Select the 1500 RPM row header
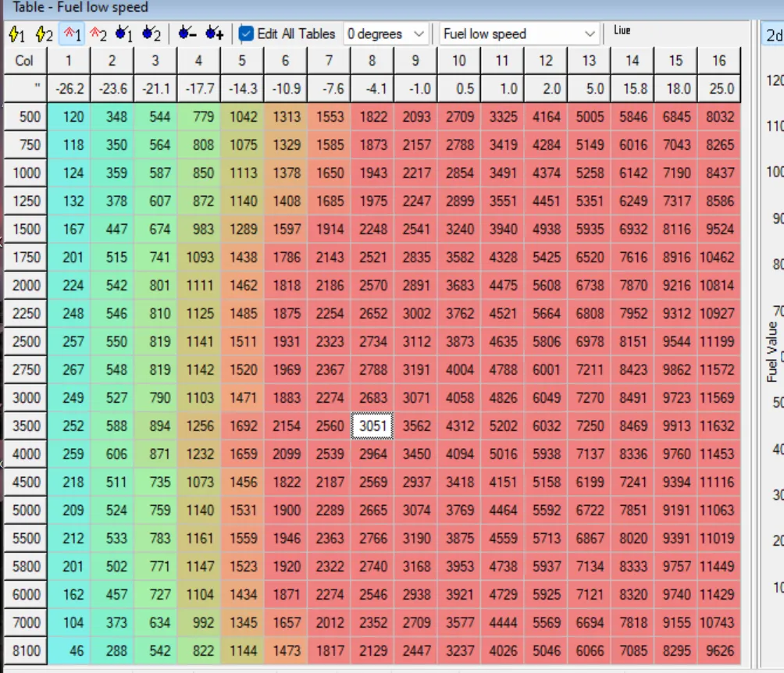Screen dimensions: 784x673 25,229
